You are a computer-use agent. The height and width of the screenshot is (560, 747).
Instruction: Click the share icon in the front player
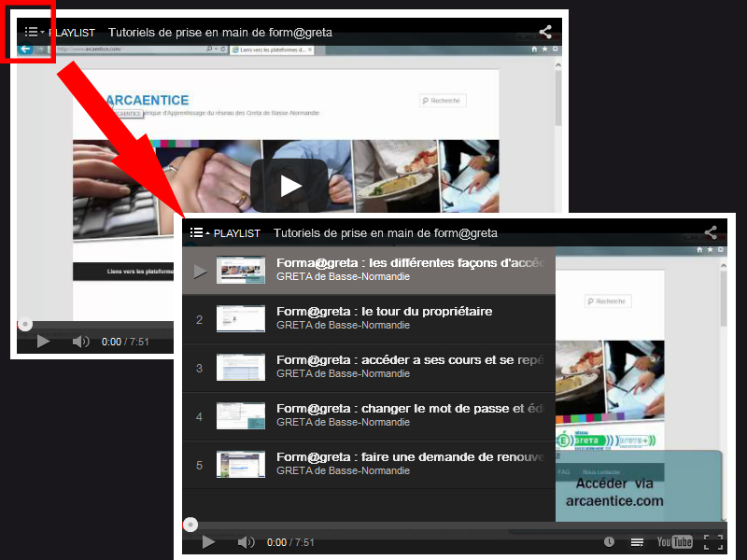[x=711, y=232]
